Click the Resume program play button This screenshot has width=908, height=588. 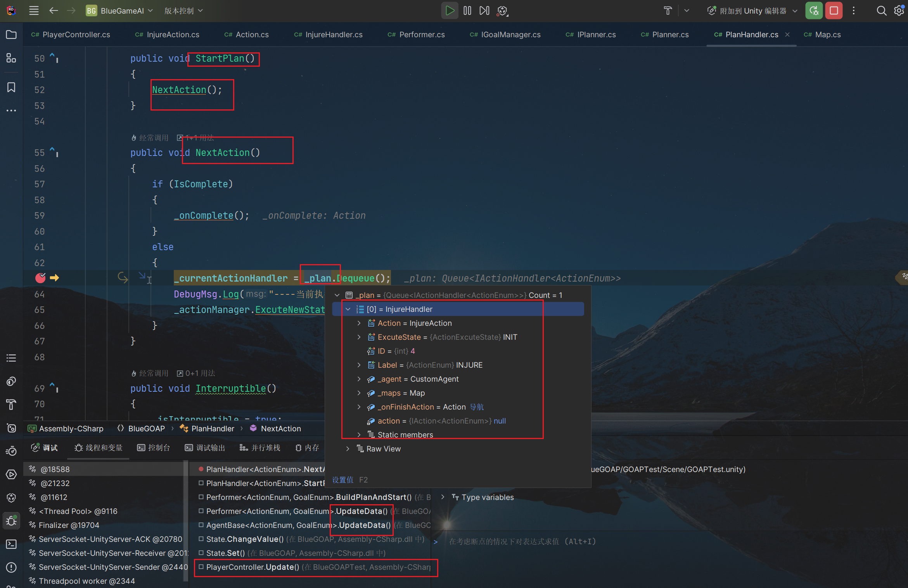point(450,10)
